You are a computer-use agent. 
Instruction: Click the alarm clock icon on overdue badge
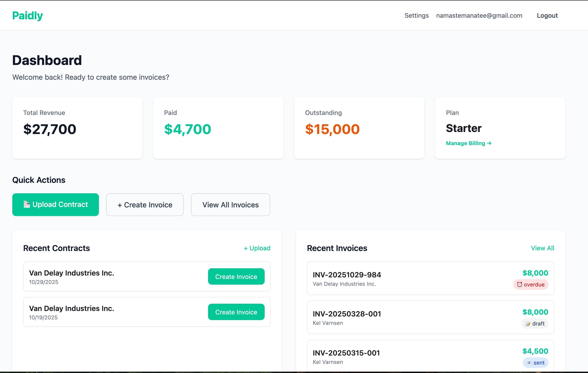[519, 284]
